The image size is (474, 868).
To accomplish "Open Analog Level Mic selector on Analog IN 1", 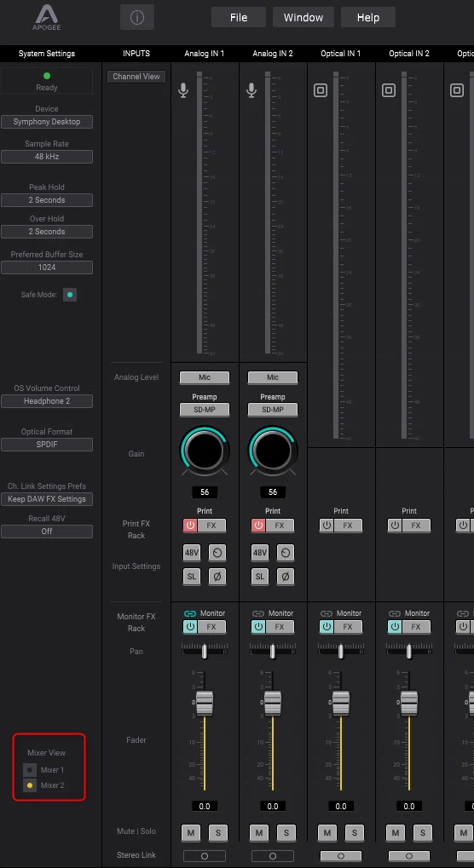I will pyautogui.click(x=205, y=377).
